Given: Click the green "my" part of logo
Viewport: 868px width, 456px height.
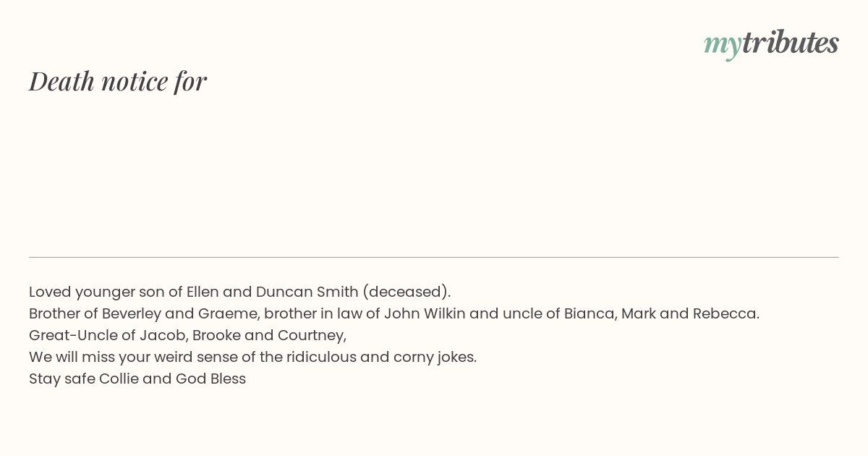Looking at the screenshot, I should [723, 46].
